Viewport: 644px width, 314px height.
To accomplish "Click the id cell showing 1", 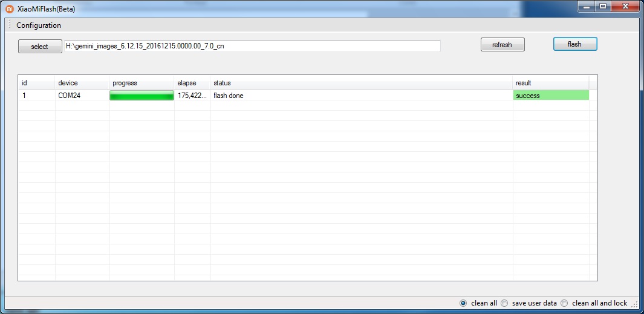I will coord(36,96).
